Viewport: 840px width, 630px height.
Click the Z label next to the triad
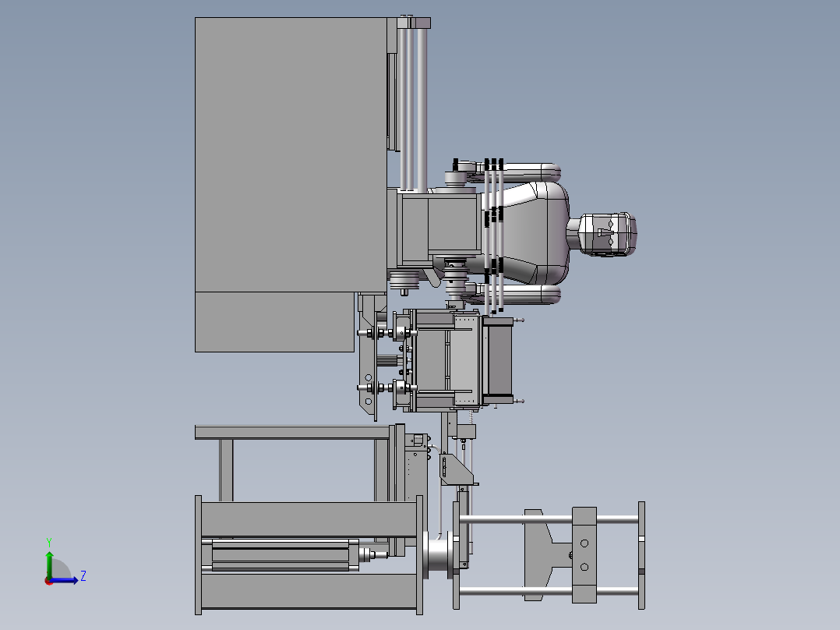click(x=83, y=576)
